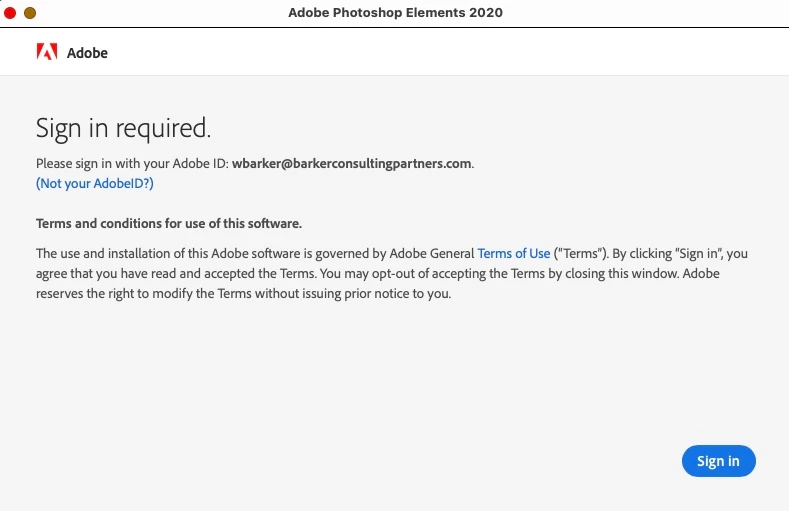
Task: Click the "Sign in required." heading
Action: coord(123,128)
